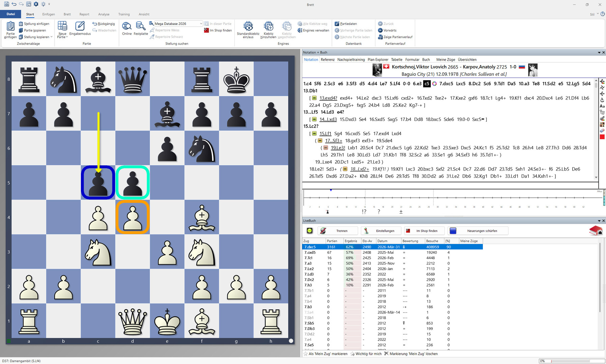The height and width of the screenshot is (364, 606).
Task: Sort LiveBuch by the Elo-Av column header
Action: (x=368, y=241)
